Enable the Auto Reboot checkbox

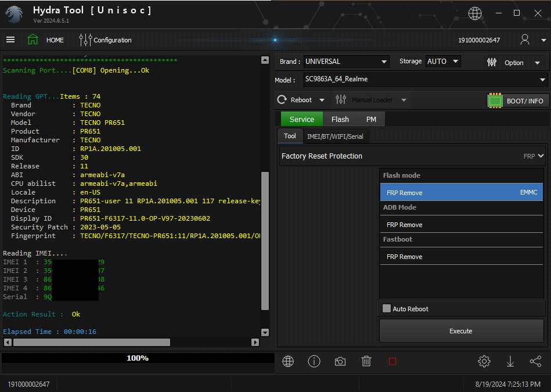(x=387, y=309)
